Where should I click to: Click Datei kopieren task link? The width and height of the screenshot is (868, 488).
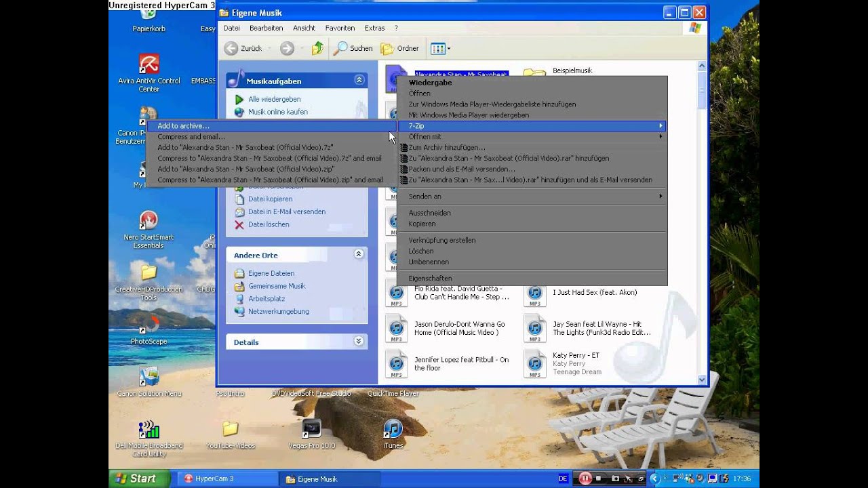[x=270, y=199]
